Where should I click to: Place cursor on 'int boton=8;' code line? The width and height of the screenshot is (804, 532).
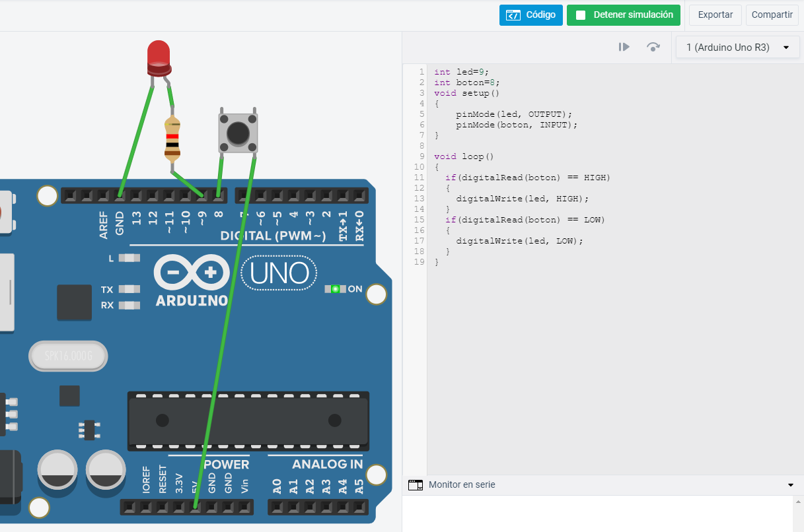[x=467, y=83]
